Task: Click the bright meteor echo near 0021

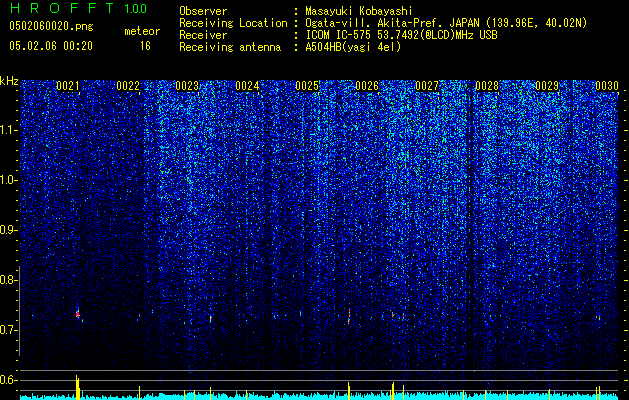Action: click(x=78, y=314)
